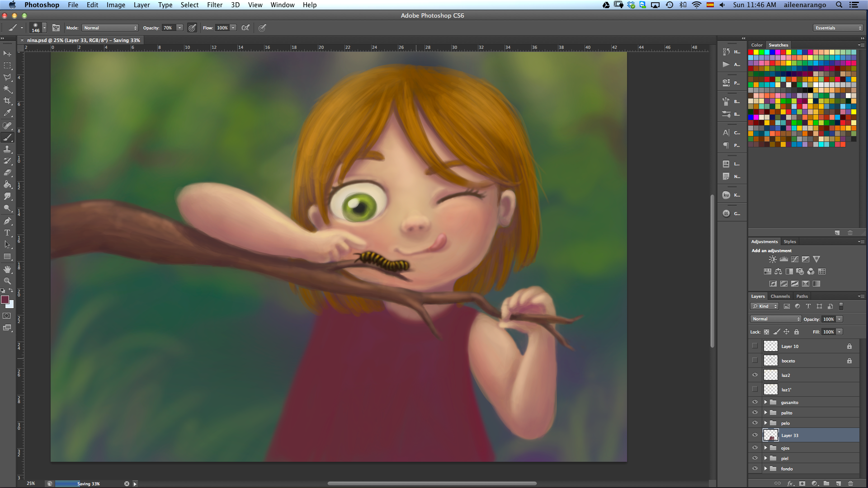The image size is (868, 488).
Task: Switch to the Channels tab
Action: pos(780,296)
